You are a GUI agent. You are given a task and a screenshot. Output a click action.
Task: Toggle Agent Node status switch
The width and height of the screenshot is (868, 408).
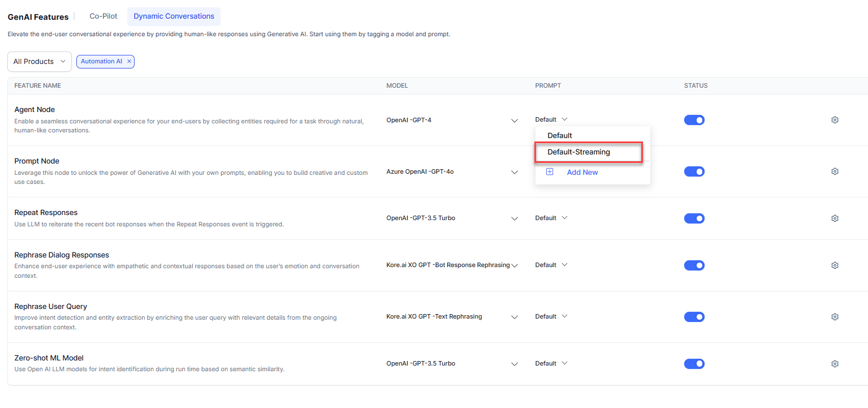(x=694, y=120)
